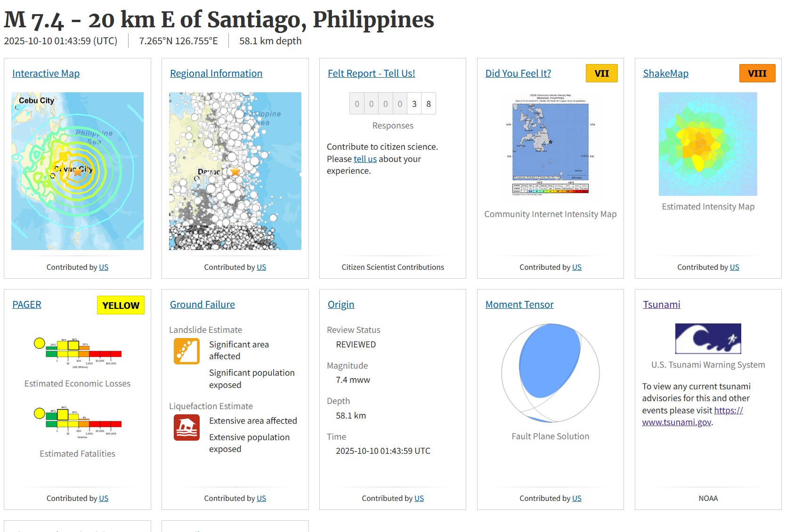Open Felt Report - Tell Us! link
This screenshot has width=810, height=532.
(371, 73)
